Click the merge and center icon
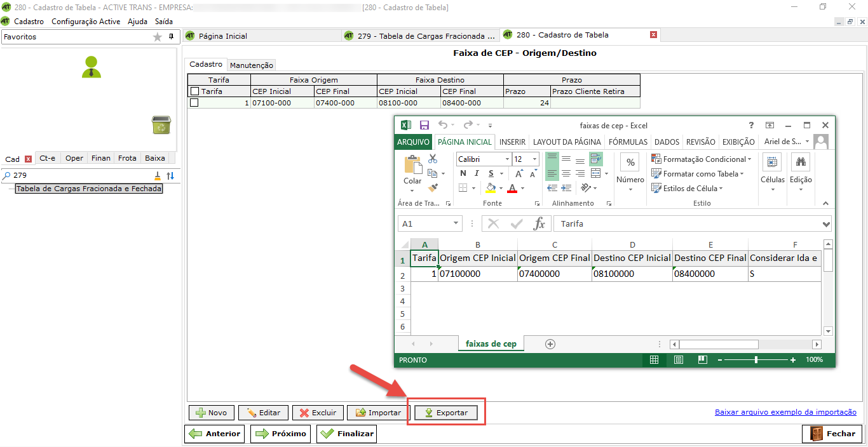868x447 pixels. (595, 173)
